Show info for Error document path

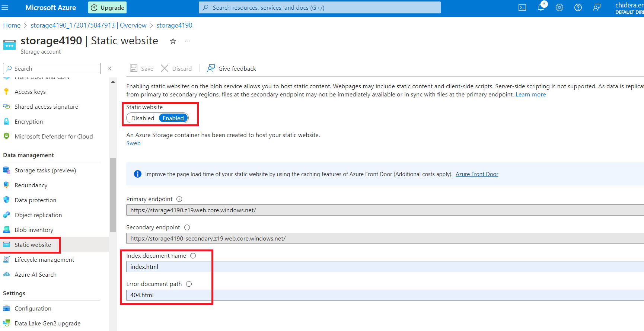pyautogui.click(x=189, y=284)
